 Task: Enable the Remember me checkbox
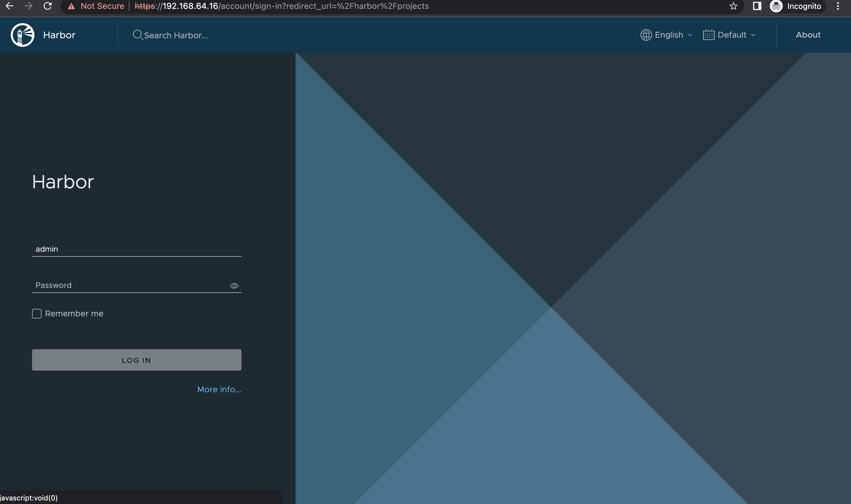(36, 313)
